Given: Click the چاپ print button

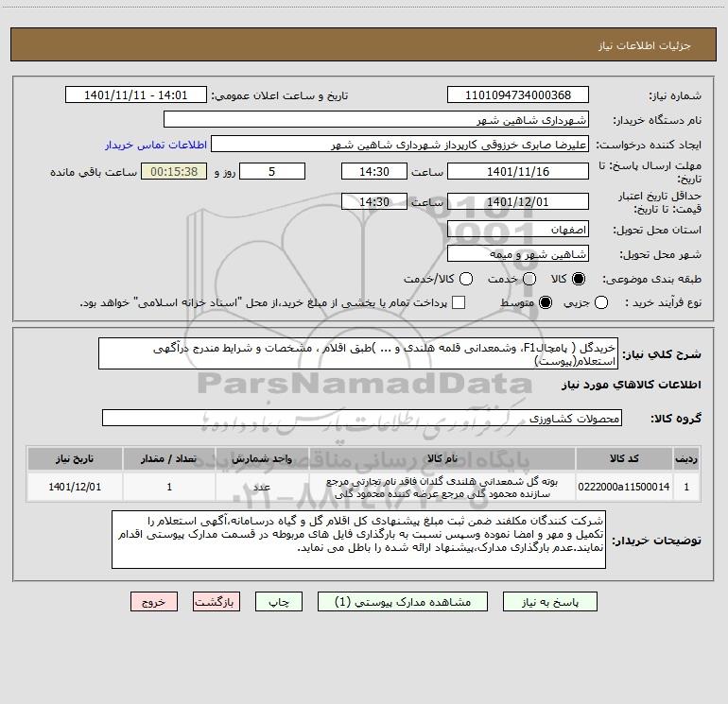Looking at the screenshot, I should click(279, 602).
